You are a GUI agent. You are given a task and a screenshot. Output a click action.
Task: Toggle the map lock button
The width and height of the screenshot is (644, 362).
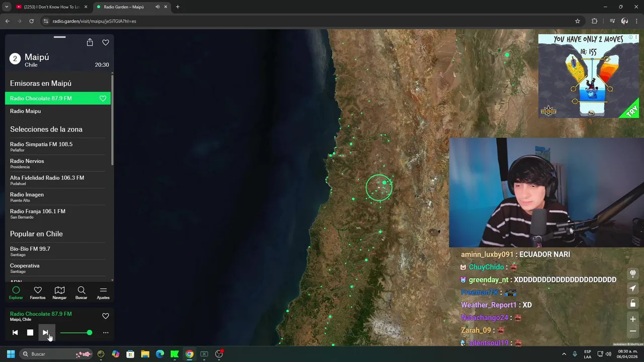[x=633, y=303]
